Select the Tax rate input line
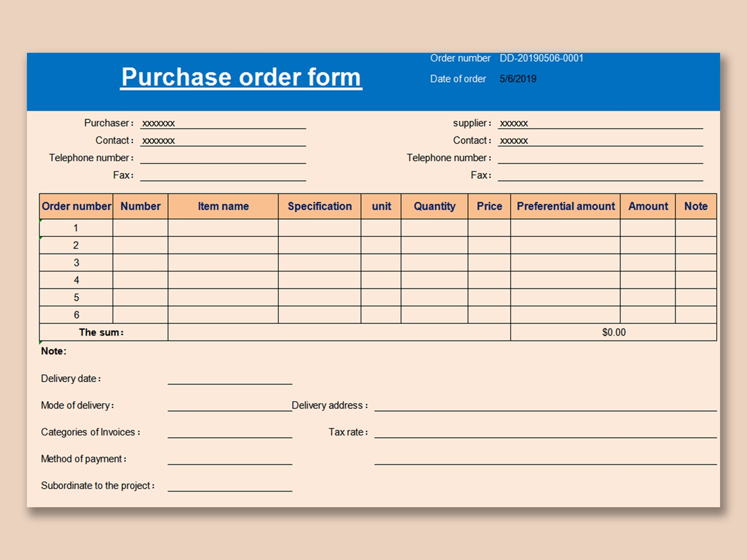 click(x=545, y=432)
